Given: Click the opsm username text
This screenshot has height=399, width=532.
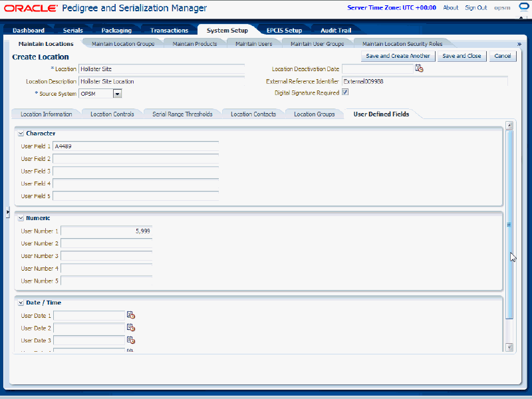Looking at the screenshot, I should tap(502, 7).
